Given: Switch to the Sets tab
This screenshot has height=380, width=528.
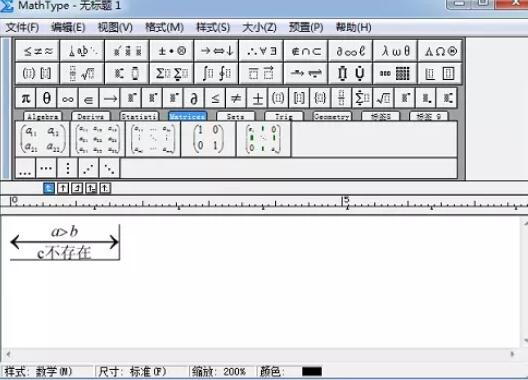Looking at the screenshot, I should 235,116.
